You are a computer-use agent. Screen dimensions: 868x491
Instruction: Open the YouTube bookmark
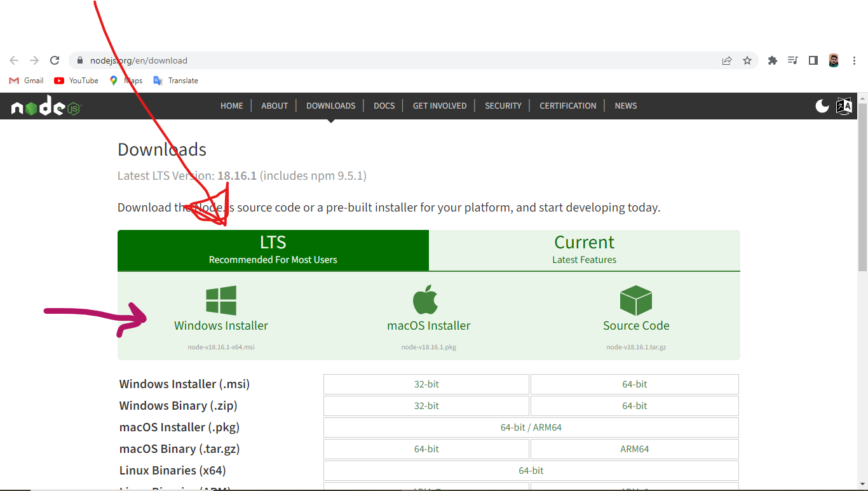click(76, 81)
